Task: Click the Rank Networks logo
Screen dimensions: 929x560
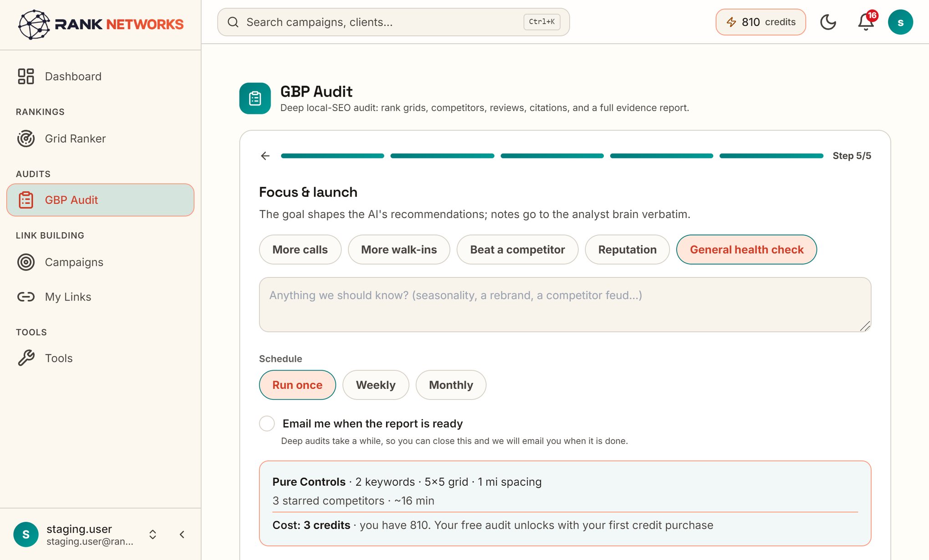Action: [x=101, y=24]
